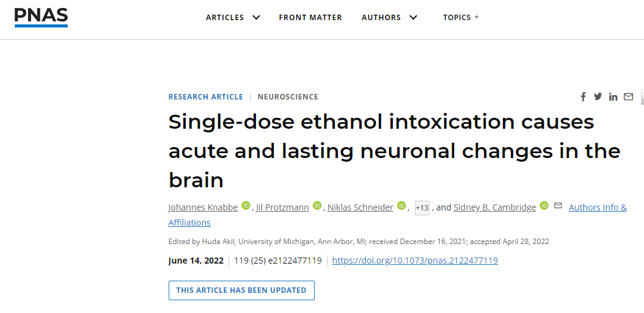
Task: Open the Front Matter menu item
Action: pyautogui.click(x=310, y=18)
